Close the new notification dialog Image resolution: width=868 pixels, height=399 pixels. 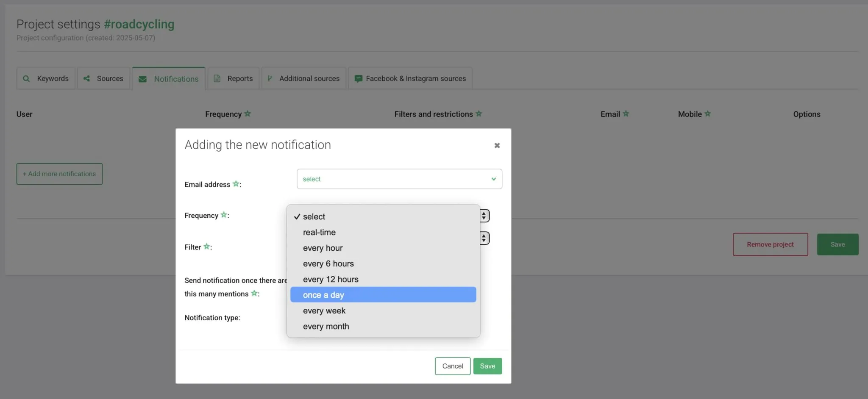coord(497,146)
